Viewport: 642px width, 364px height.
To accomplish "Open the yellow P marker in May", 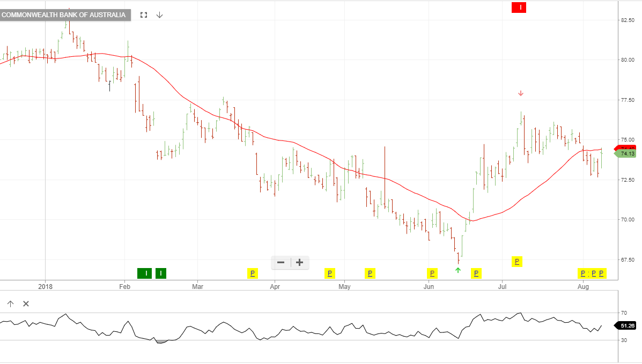I will point(370,273).
